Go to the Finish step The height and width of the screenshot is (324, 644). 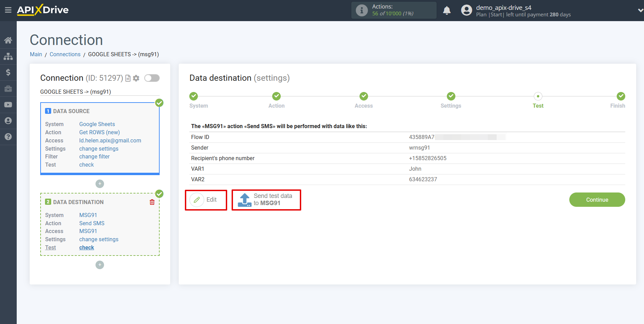(621, 96)
